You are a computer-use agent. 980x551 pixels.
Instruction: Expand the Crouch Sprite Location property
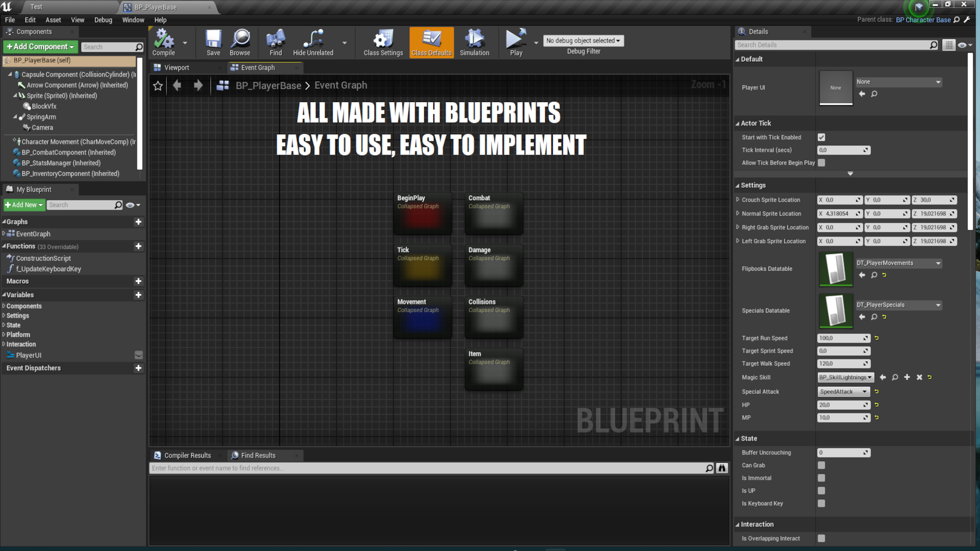pyautogui.click(x=739, y=199)
